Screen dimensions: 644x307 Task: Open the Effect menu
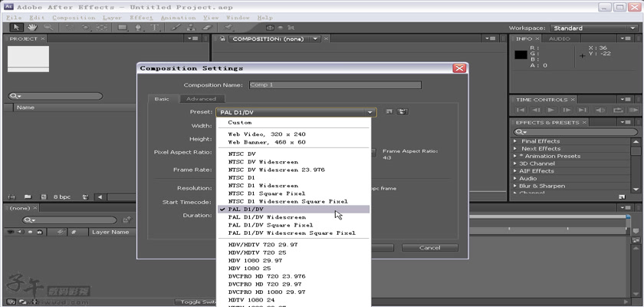tap(141, 18)
